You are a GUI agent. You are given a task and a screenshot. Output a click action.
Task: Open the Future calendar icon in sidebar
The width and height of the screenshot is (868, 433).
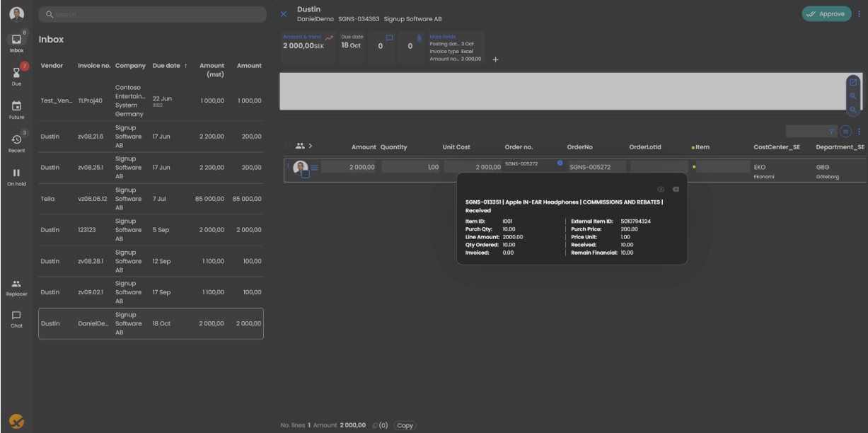click(16, 106)
